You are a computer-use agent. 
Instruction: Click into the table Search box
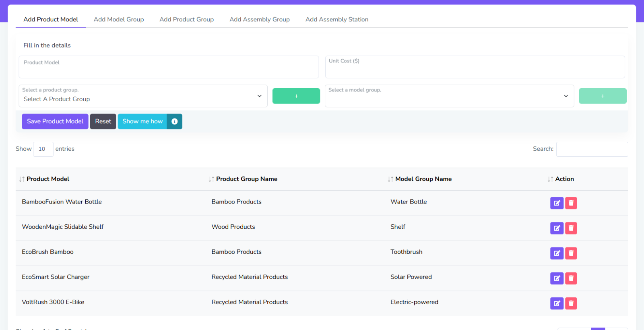592,149
